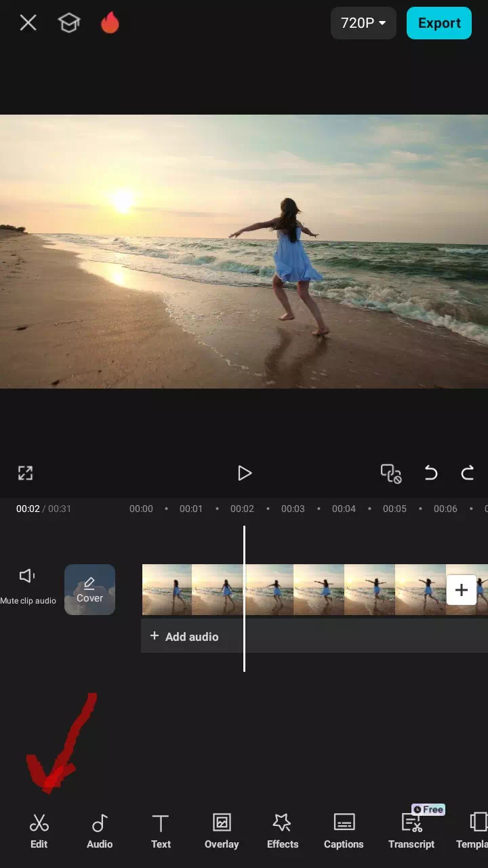Open the Edit scissors tool

[39, 831]
